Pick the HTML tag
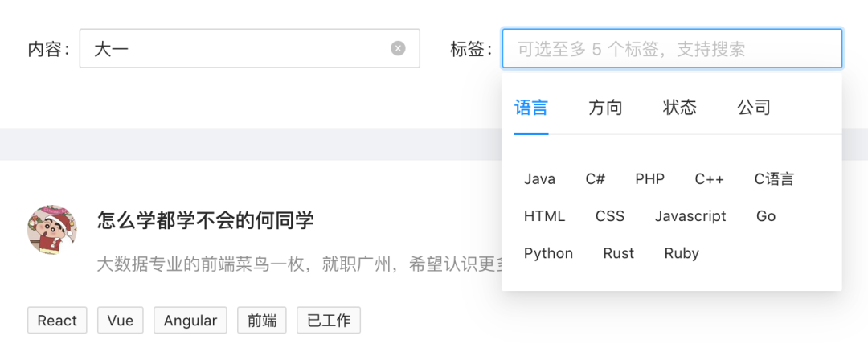Viewport: 868px width, 348px height. pos(544,216)
